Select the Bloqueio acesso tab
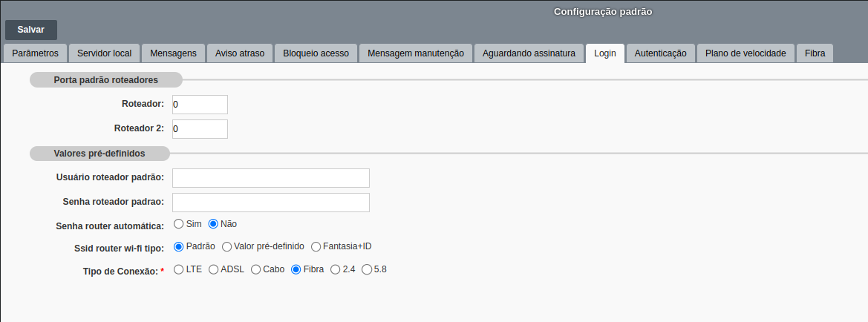The height and width of the screenshot is (322, 868). pyautogui.click(x=316, y=53)
